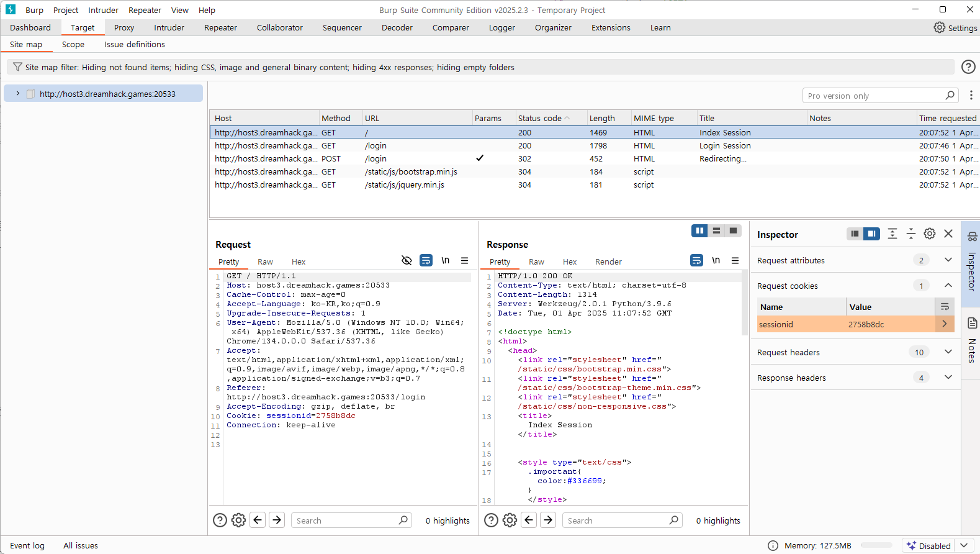This screenshot has height=554, width=980.
Task: Close the Inspector panel
Action: pos(948,234)
